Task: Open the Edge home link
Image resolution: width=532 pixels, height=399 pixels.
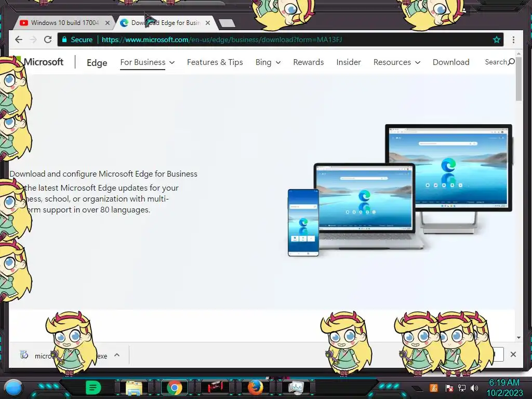Action: click(97, 63)
